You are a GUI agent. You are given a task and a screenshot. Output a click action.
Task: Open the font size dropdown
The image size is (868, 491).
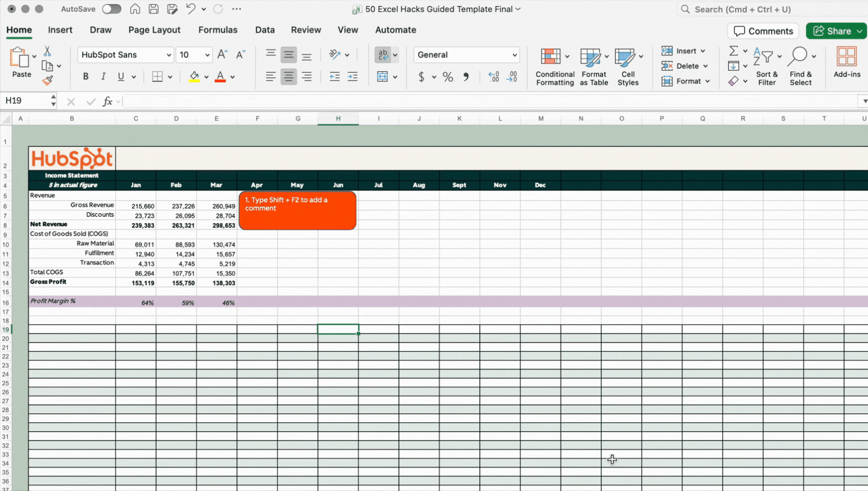click(207, 55)
